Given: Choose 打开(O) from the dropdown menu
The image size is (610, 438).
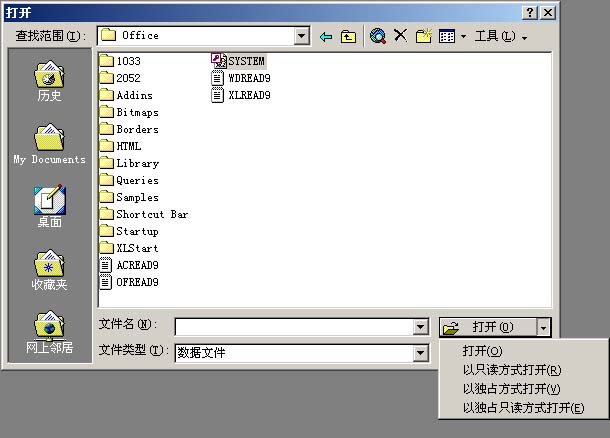Looking at the screenshot, I should click(524, 351).
